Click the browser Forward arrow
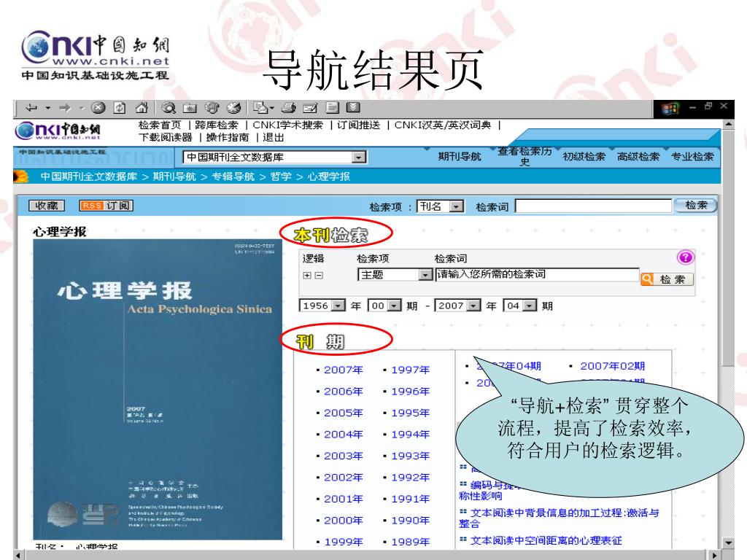The height and width of the screenshot is (560, 747). [64, 108]
